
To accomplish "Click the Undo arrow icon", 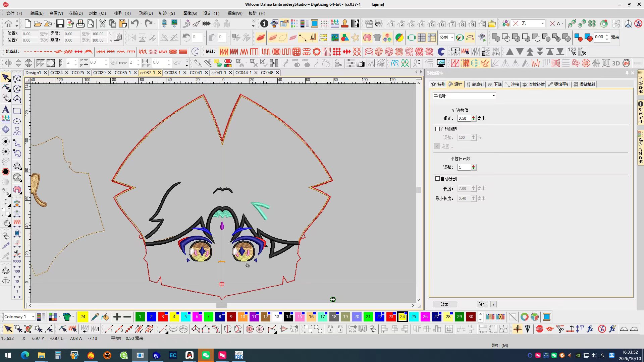I will tap(135, 23).
